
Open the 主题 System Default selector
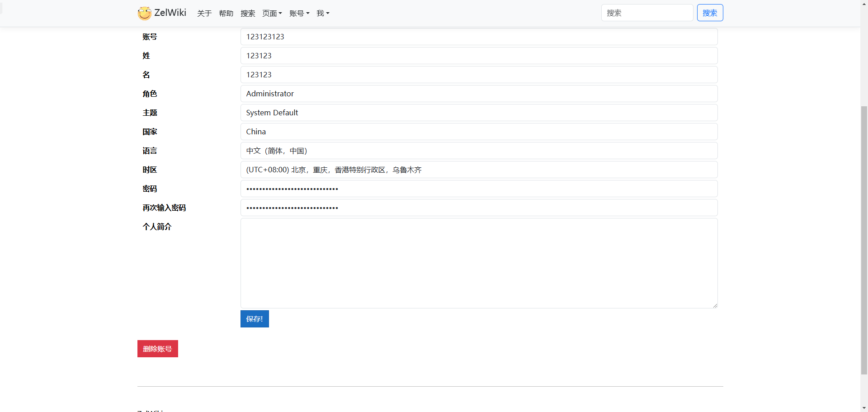click(479, 113)
